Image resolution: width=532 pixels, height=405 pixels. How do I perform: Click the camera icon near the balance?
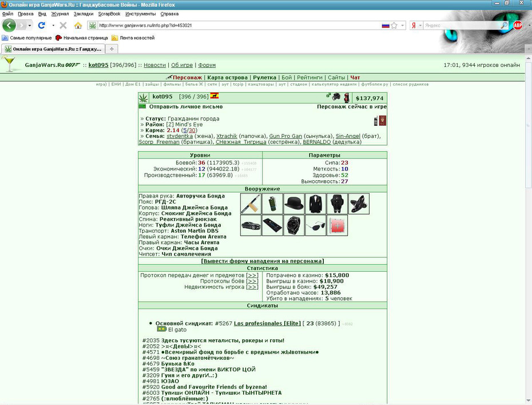coord(336,97)
